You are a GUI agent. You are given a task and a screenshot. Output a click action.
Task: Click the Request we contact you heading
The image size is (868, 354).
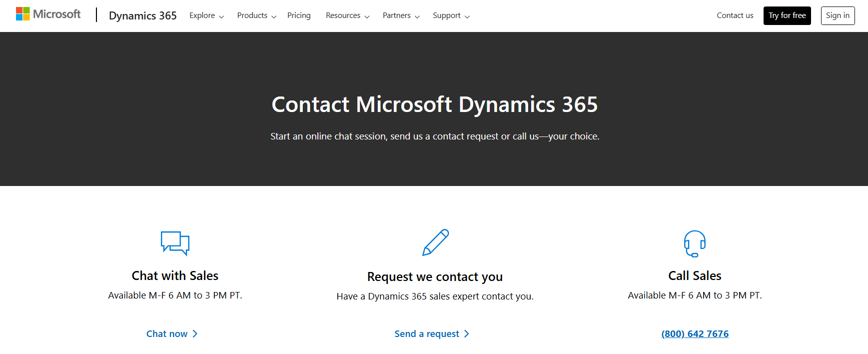(435, 276)
